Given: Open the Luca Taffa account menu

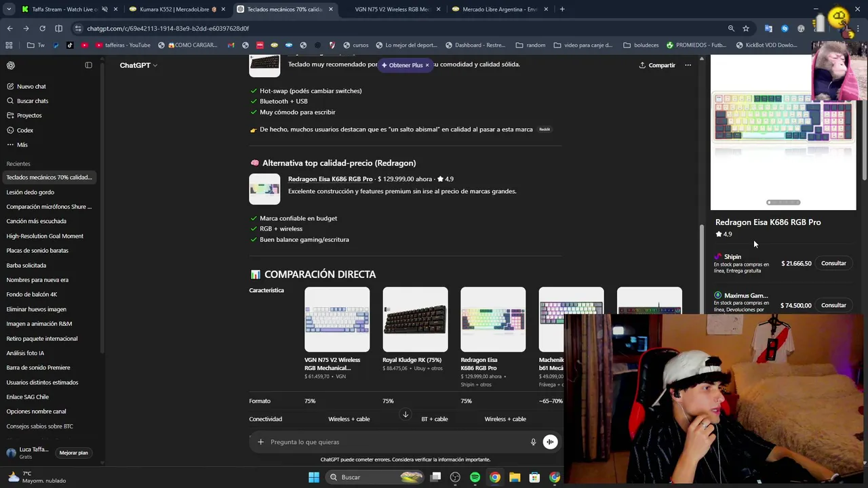Looking at the screenshot, I should [x=28, y=453].
